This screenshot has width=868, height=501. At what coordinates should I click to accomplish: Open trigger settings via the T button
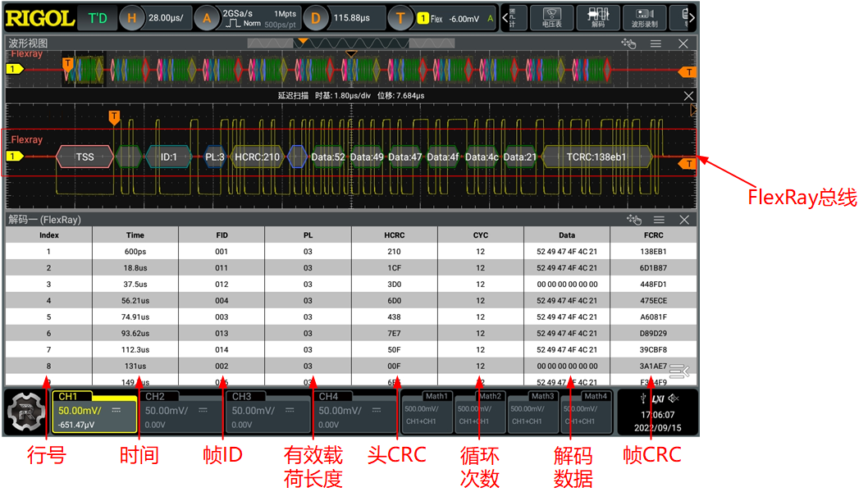pos(400,18)
